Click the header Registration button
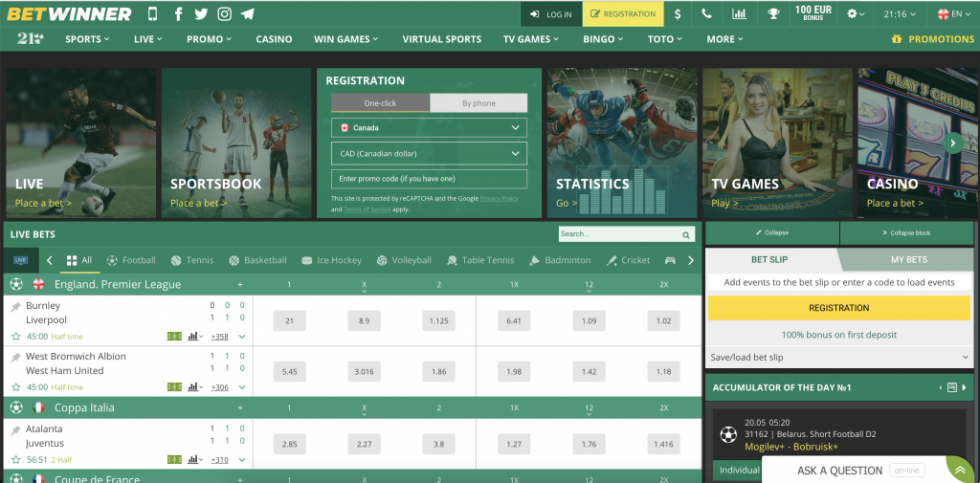980x483 pixels. [623, 13]
